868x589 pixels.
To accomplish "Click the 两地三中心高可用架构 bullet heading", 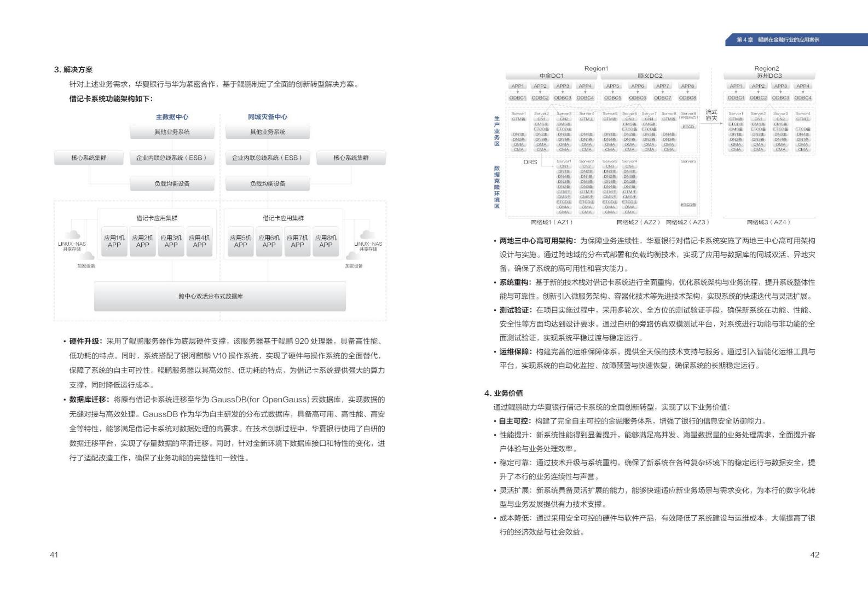I will (x=537, y=241).
